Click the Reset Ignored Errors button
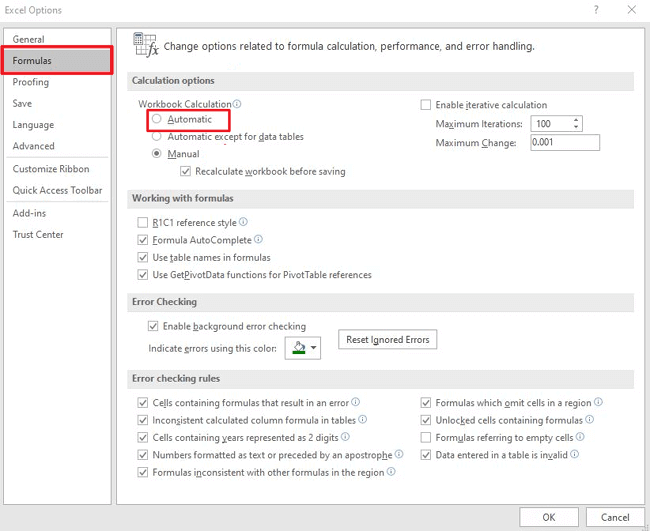 [x=387, y=340]
